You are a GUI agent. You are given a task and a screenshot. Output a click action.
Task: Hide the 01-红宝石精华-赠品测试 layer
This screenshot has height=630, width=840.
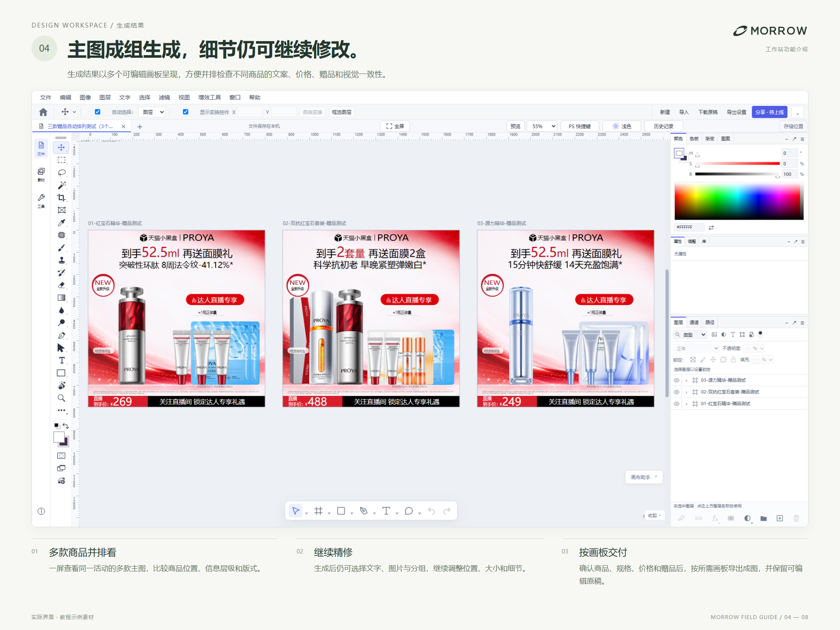point(676,404)
